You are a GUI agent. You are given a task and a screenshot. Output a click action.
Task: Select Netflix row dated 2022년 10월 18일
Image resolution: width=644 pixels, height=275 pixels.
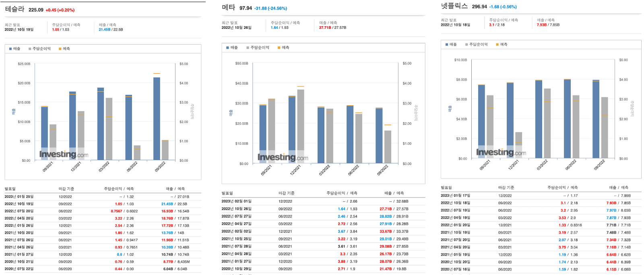[541, 203]
